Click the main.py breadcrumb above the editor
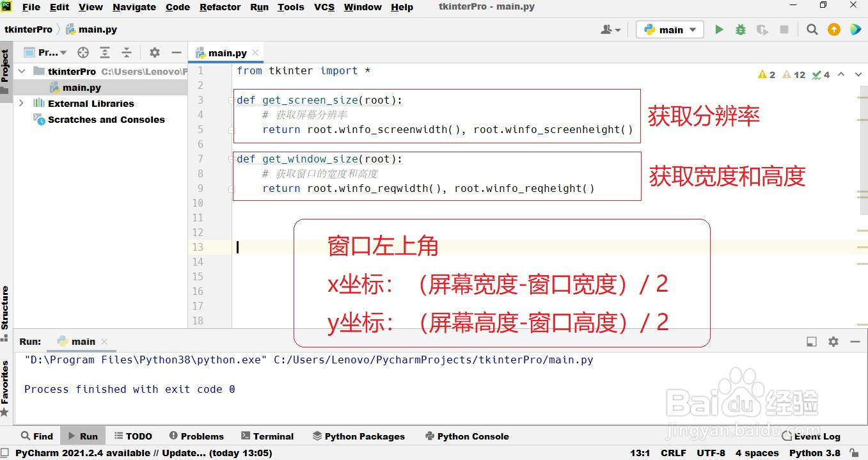The image size is (868, 460). tap(97, 29)
